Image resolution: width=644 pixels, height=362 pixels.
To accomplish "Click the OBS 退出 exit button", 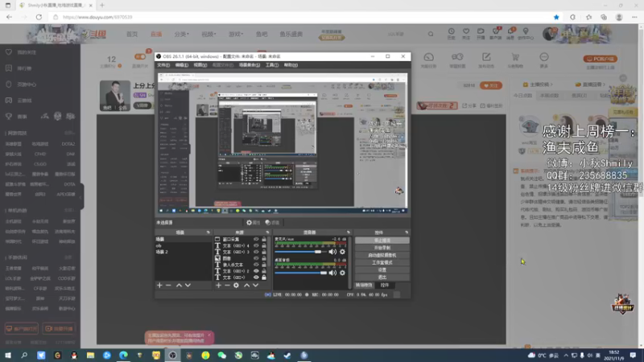I will (x=382, y=278).
